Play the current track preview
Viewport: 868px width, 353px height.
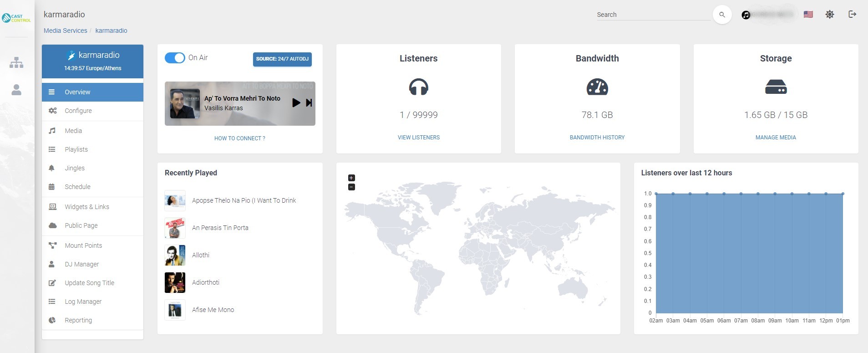click(296, 103)
